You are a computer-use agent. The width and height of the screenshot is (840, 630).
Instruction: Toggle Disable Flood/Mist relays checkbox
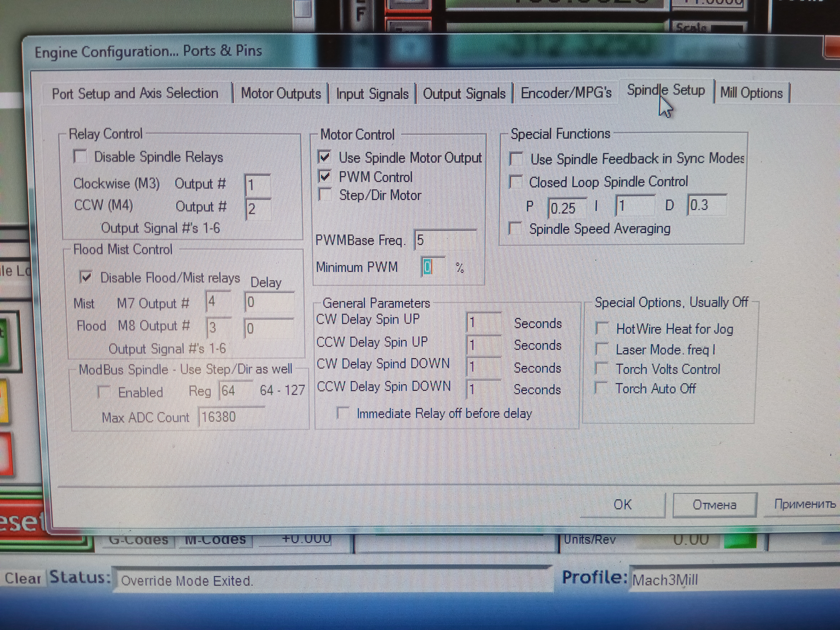pos(86,277)
